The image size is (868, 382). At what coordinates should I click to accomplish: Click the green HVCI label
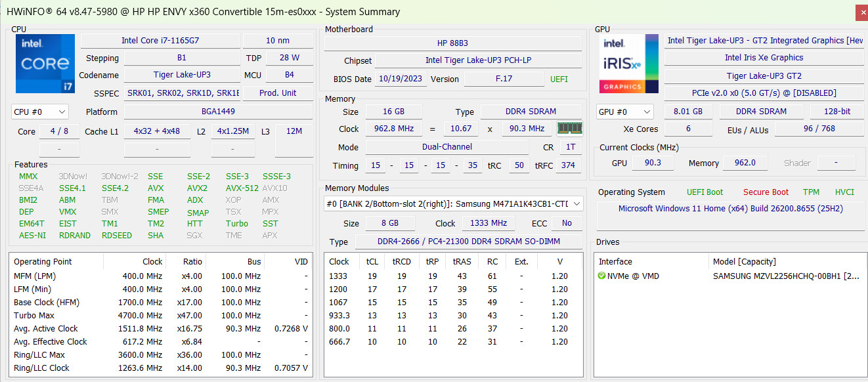[x=844, y=192]
